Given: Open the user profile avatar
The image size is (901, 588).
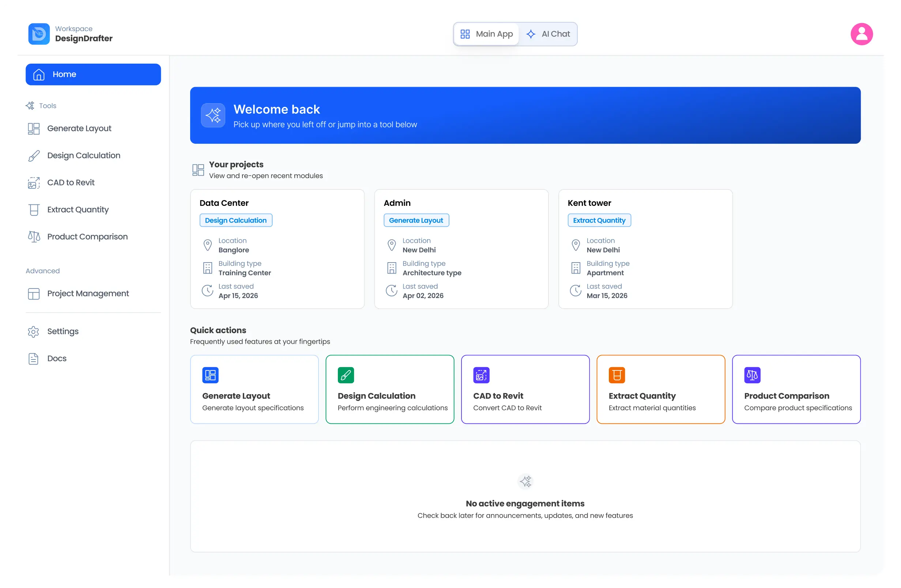Looking at the screenshot, I should [862, 34].
